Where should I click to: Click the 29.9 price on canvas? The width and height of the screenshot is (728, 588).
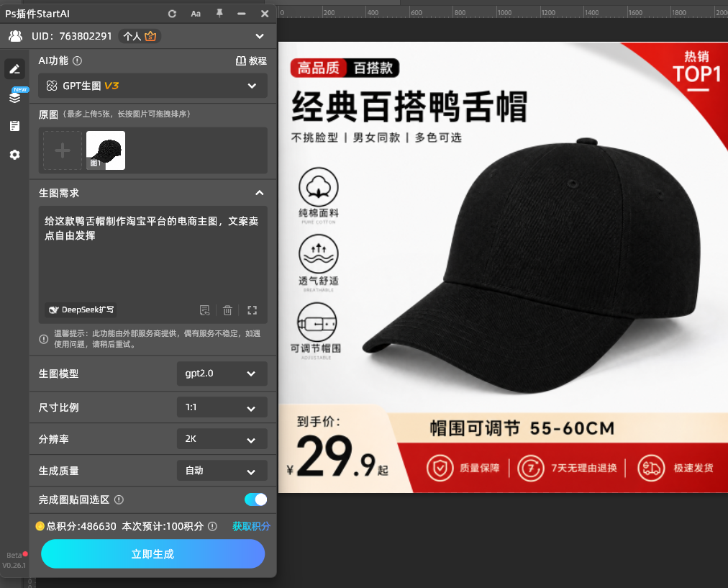[x=336, y=457]
